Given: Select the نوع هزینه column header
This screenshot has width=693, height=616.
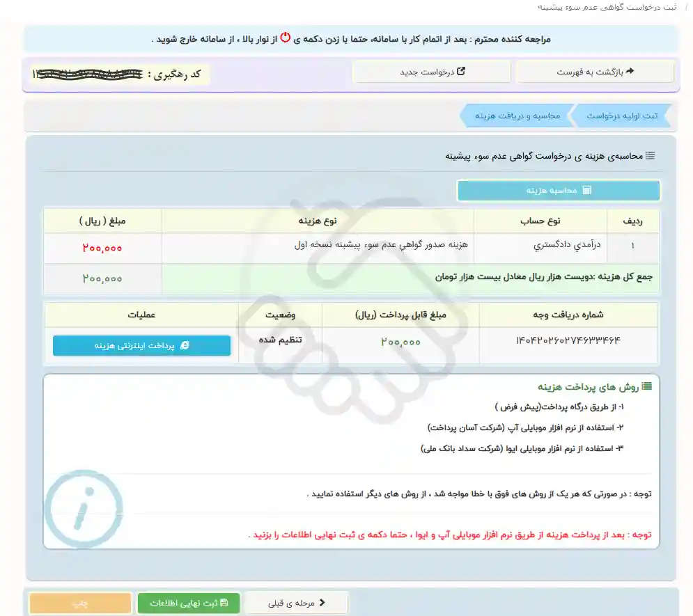Looking at the screenshot, I should tap(318, 221).
